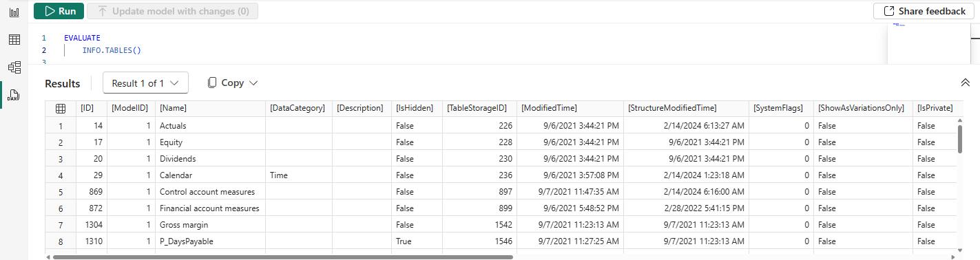
Task: Select row 4 header for Calendar
Action: tap(61, 175)
